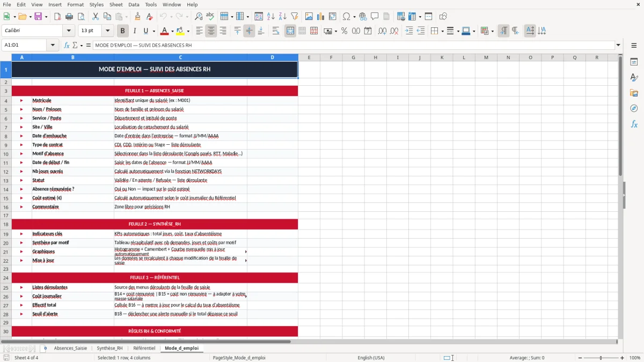
Task: Open the sidebar Properties icon
Action: click(x=634, y=62)
